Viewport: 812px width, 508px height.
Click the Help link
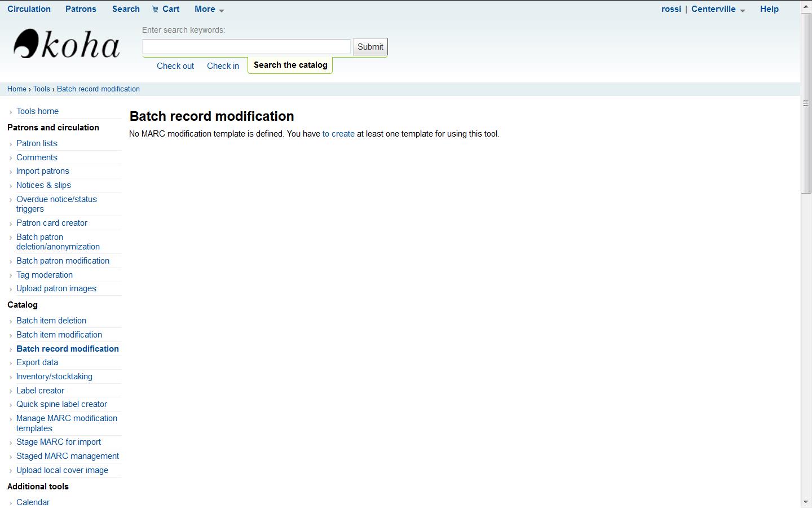pyautogui.click(x=769, y=9)
